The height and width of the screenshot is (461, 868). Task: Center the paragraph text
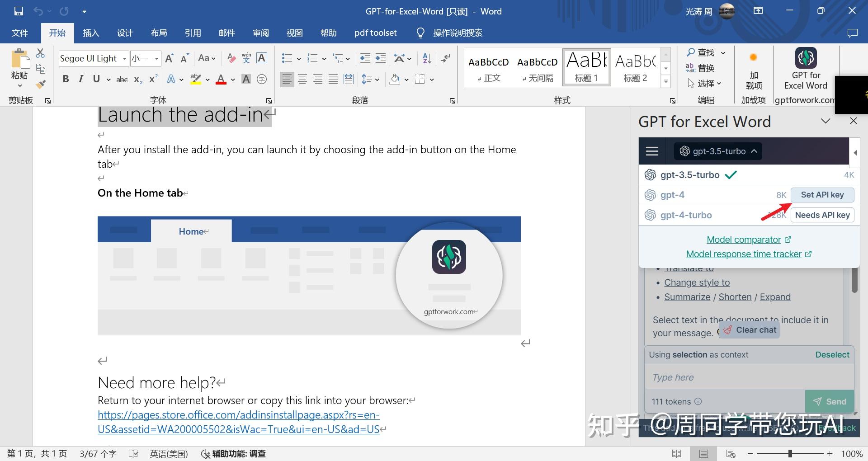tap(302, 80)
